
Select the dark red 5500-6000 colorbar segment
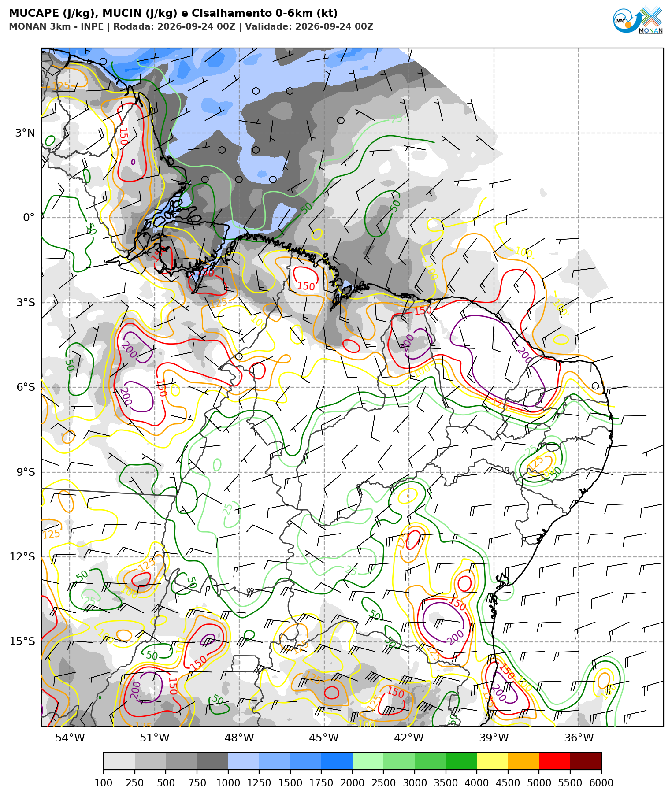pyautogui.click(x=586, y=761)
